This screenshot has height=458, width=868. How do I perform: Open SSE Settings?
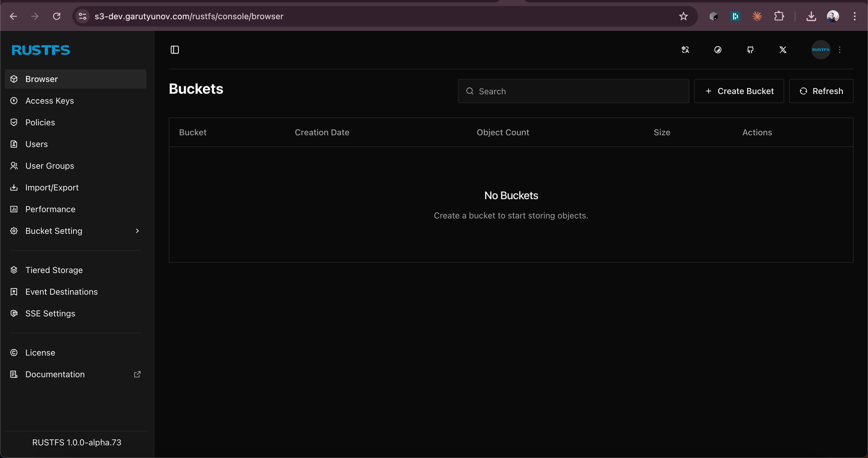tap(50, 314)
